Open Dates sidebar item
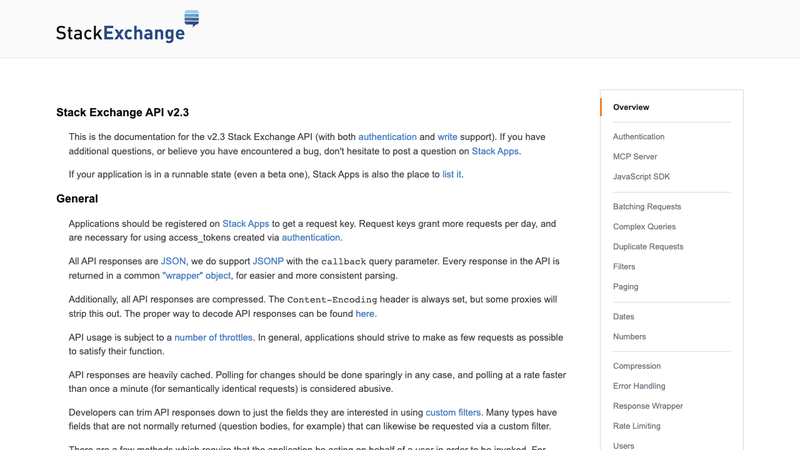Image resolution: width=800 pixels, height=450 pixels. coord(623,316)
